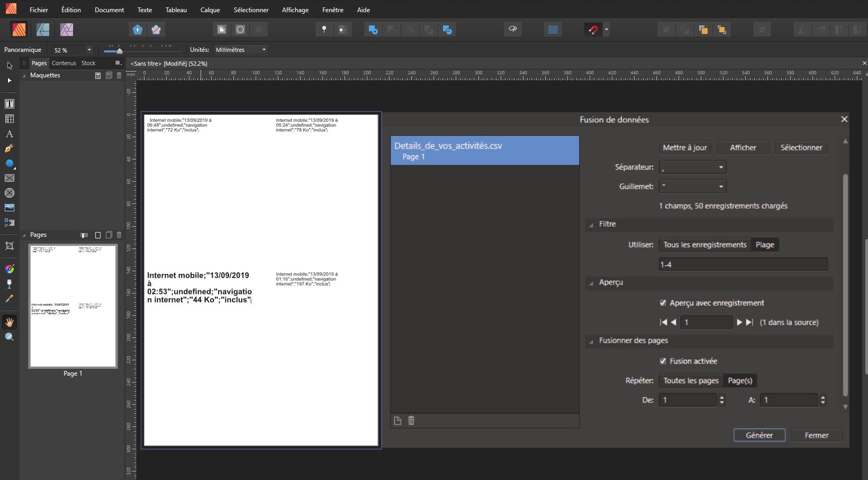Click the Afficher button
The height and width of the screenshot is (480, 868).
pos(743,148)
